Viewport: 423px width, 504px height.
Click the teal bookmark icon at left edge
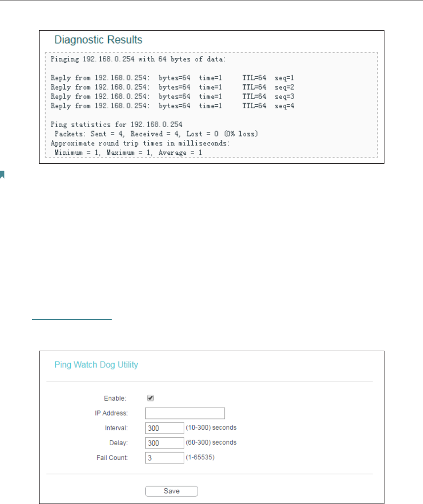tap(2, 175)
